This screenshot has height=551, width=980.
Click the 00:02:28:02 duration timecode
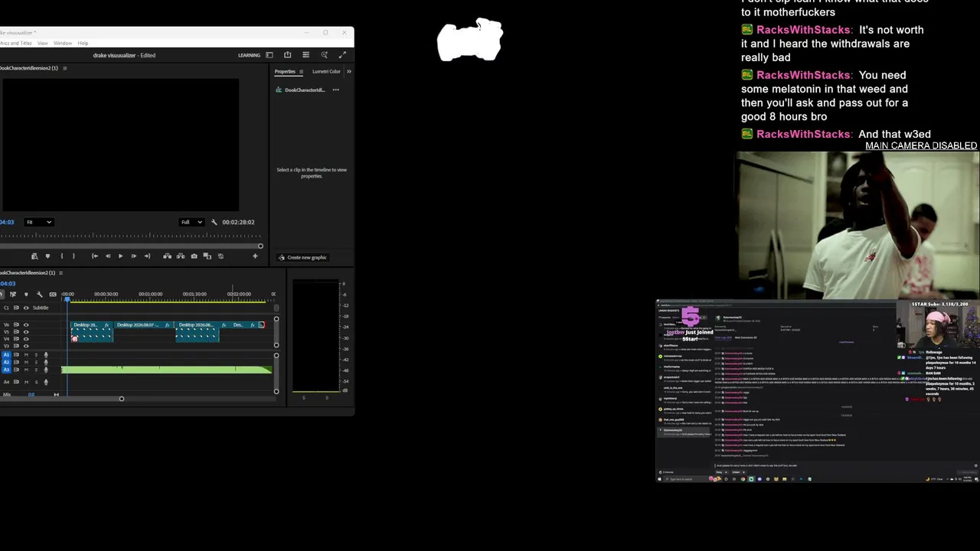click(238, 222)
